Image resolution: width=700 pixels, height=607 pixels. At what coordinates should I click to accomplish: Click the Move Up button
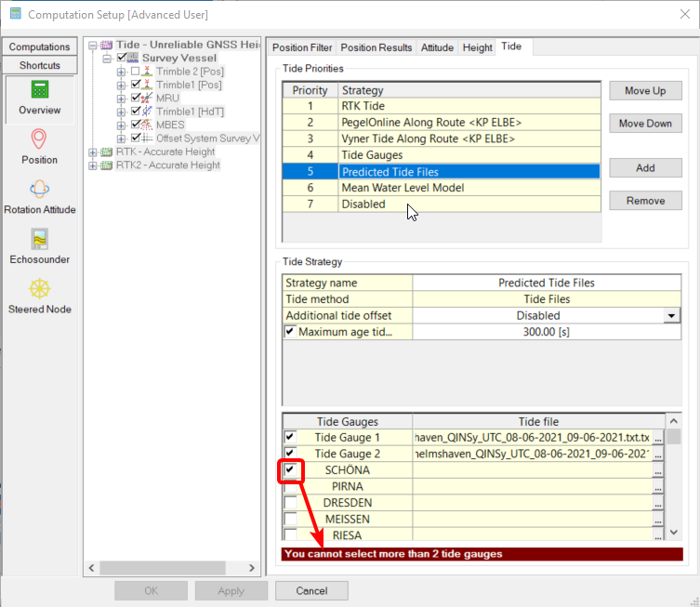tap(646, 91)
